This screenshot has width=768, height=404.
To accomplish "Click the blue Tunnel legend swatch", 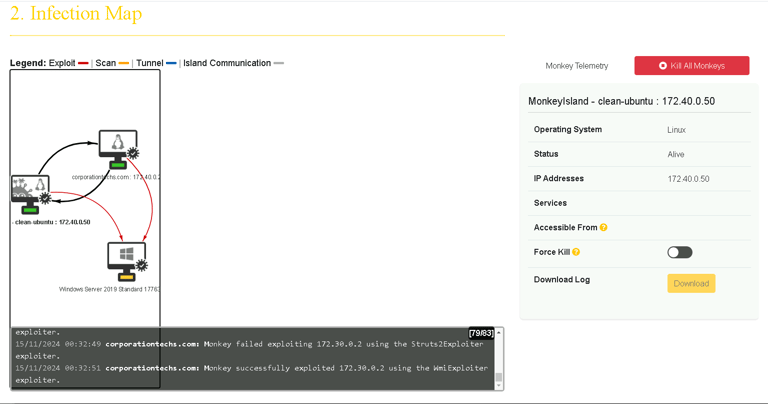I will click(171, 63).
